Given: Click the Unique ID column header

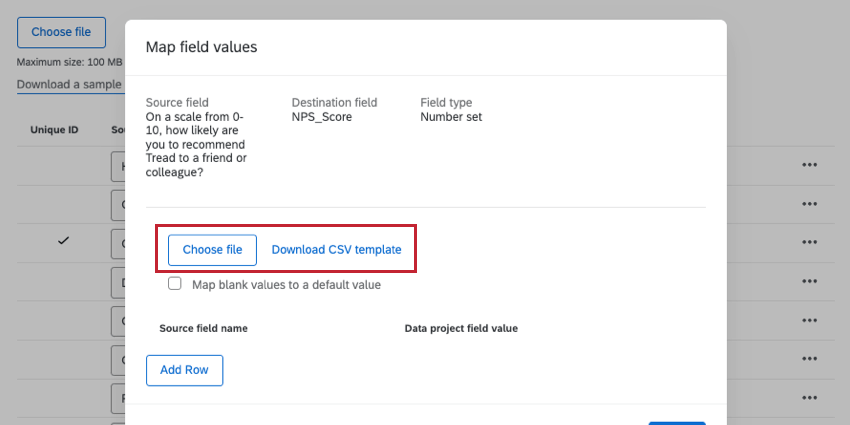Looking at the screenshot, I should (x=54, y=130).
